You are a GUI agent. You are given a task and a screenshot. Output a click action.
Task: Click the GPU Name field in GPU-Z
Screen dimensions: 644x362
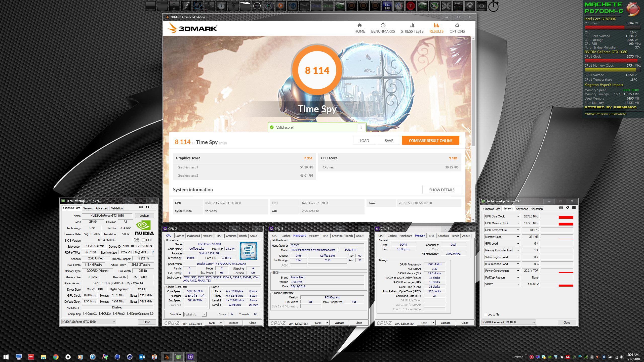pyautogui.click(x=107, y=216)
